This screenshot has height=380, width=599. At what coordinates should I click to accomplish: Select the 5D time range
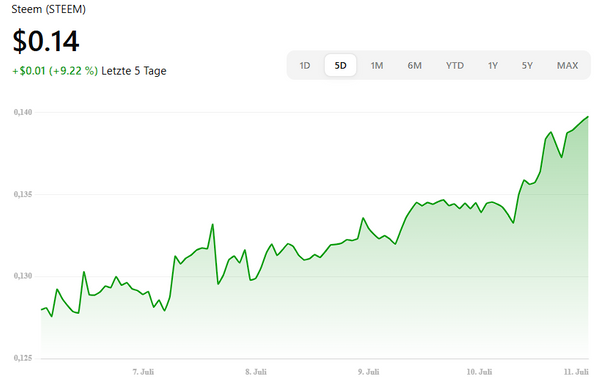pyautogui.click(x=340, y=66)
